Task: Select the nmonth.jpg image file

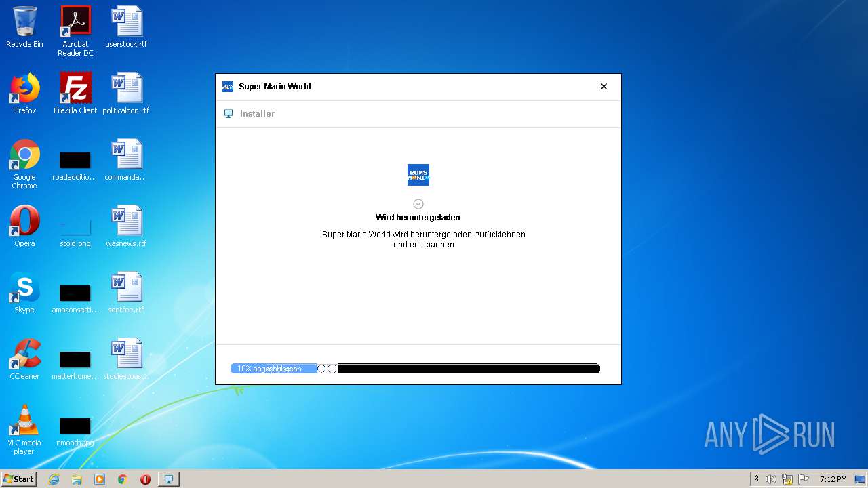Action: [x=75, y=432]
